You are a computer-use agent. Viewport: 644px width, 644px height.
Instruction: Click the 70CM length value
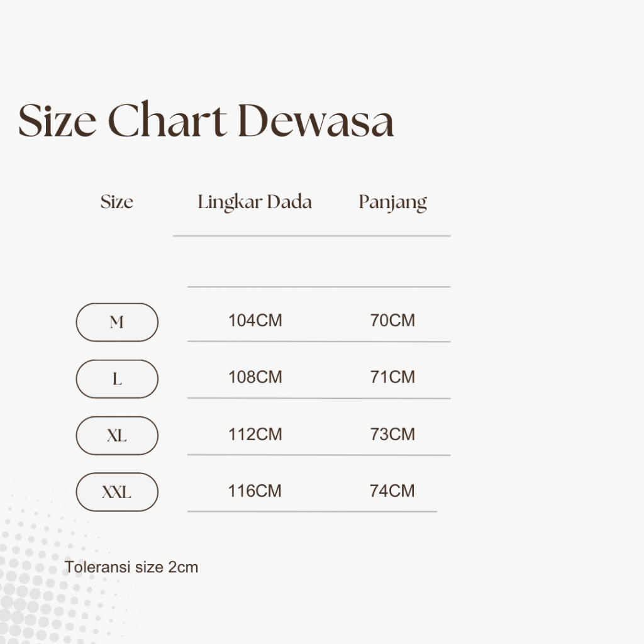(x=392, y=321)
